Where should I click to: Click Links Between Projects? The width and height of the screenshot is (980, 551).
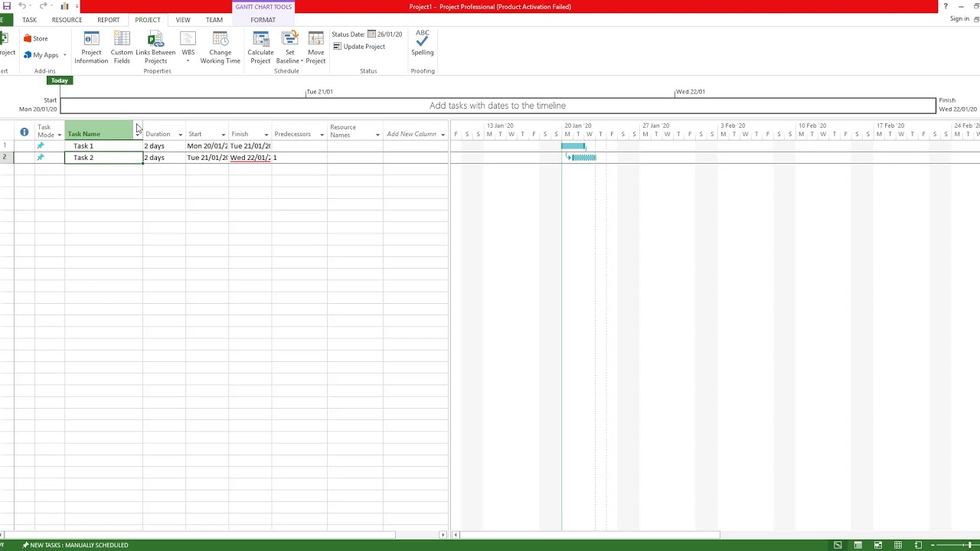155,47
